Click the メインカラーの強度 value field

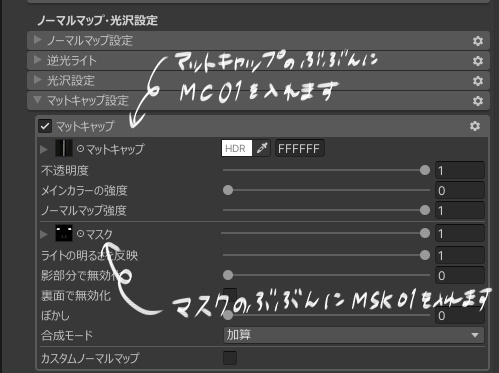460,191
